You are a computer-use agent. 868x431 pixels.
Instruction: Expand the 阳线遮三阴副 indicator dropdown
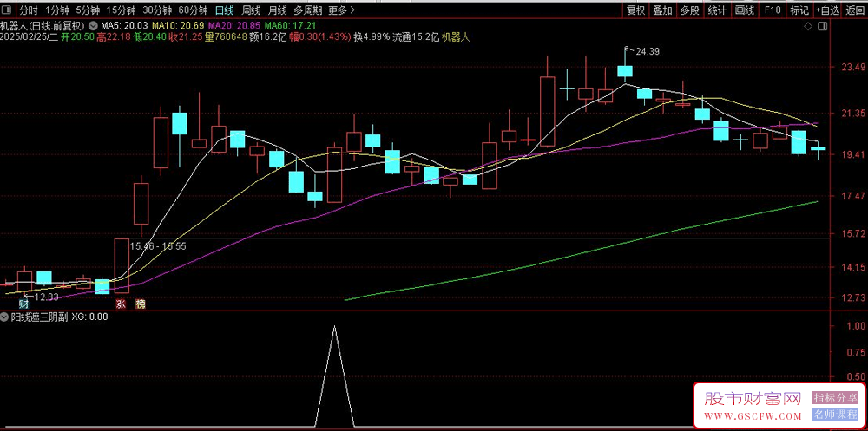point(5,317)
